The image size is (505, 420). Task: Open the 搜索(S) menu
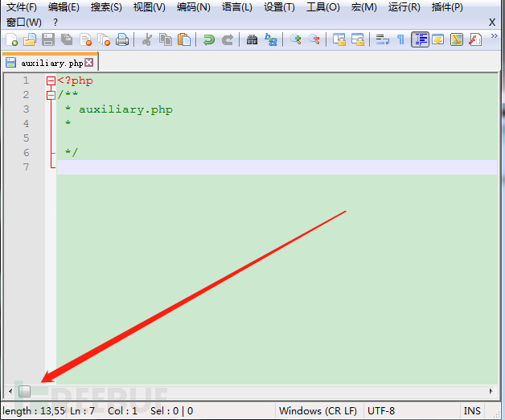click(106, 7)
